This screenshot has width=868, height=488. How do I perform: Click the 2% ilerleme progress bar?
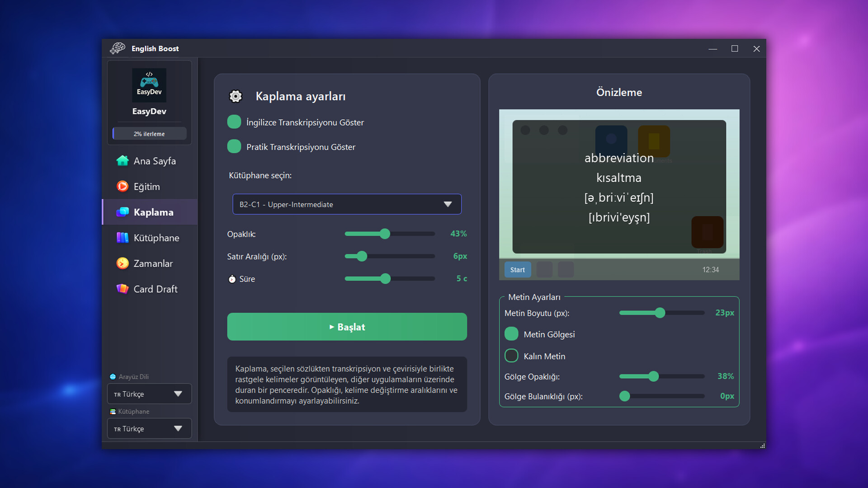pos(149,134)
